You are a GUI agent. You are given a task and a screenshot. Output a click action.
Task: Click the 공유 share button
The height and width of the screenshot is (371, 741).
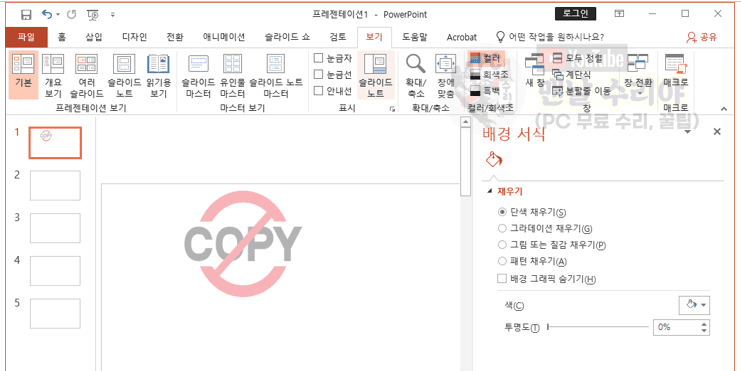(702, 37)
